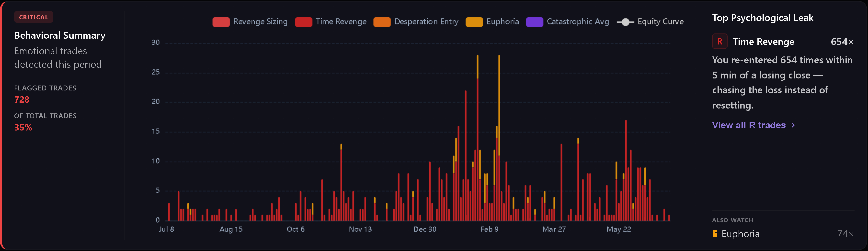The height and width of the screenshot is (251, 868).
Task: Click the Behavioral Summary heading
Action: [60, 35]
